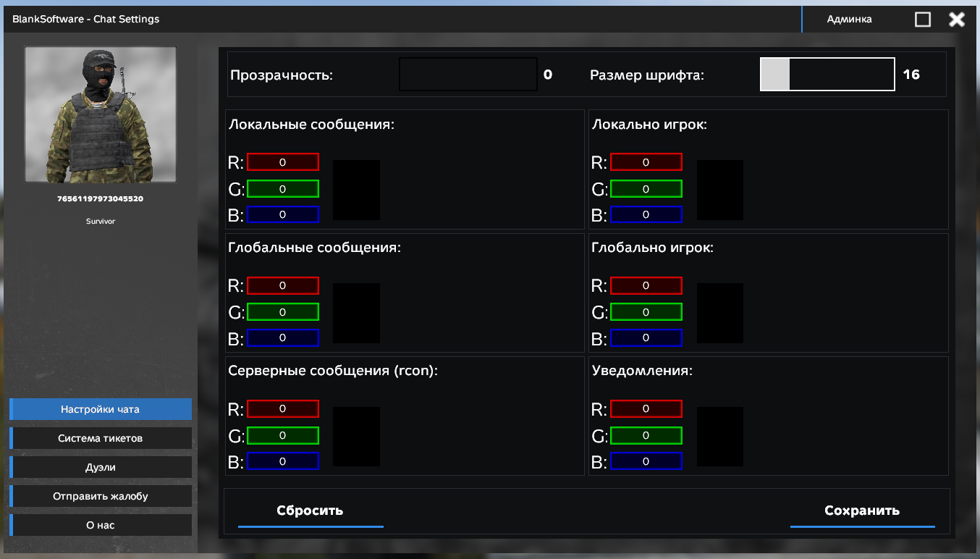Adjust the Прозрачность slider
Screen dimensions: 980x559
(x=468, y=75)
